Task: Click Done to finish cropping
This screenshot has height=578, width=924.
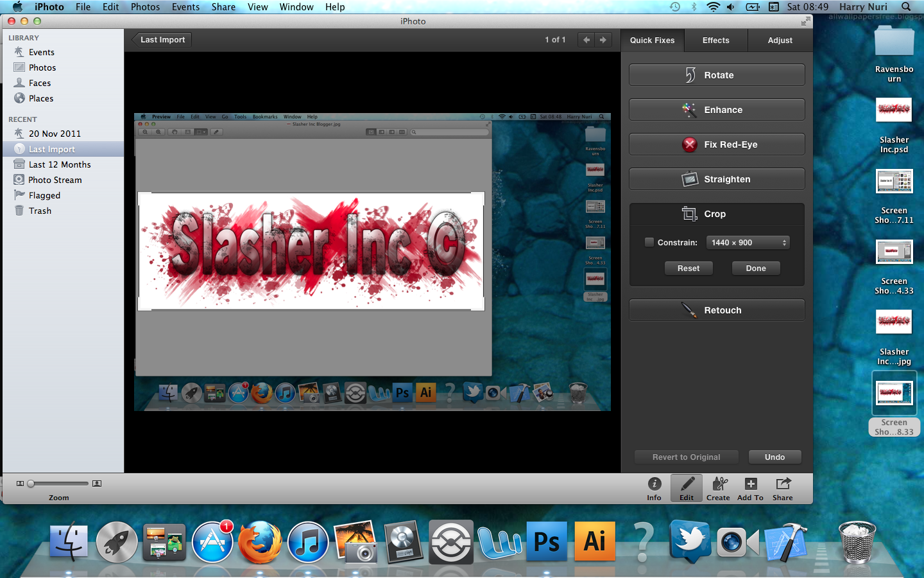Action: click(756, 268)
